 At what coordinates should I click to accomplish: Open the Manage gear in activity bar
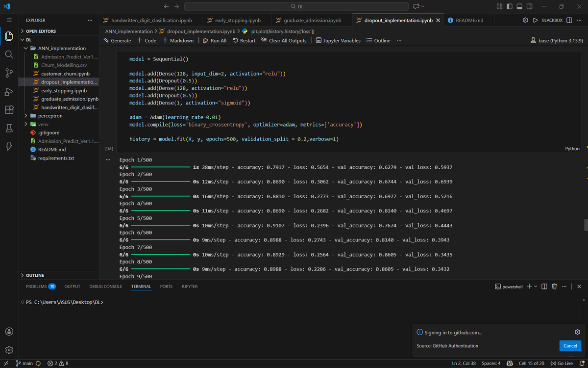[9, 350]
